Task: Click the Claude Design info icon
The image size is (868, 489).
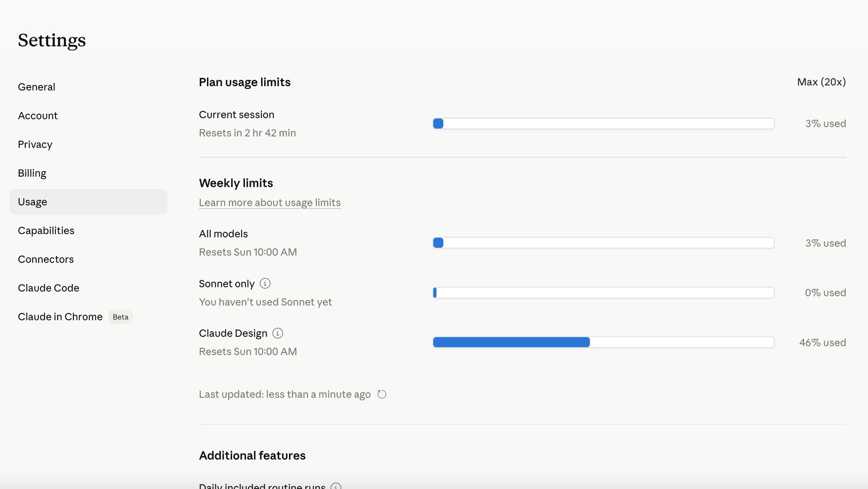Action: tap(278, 333)
